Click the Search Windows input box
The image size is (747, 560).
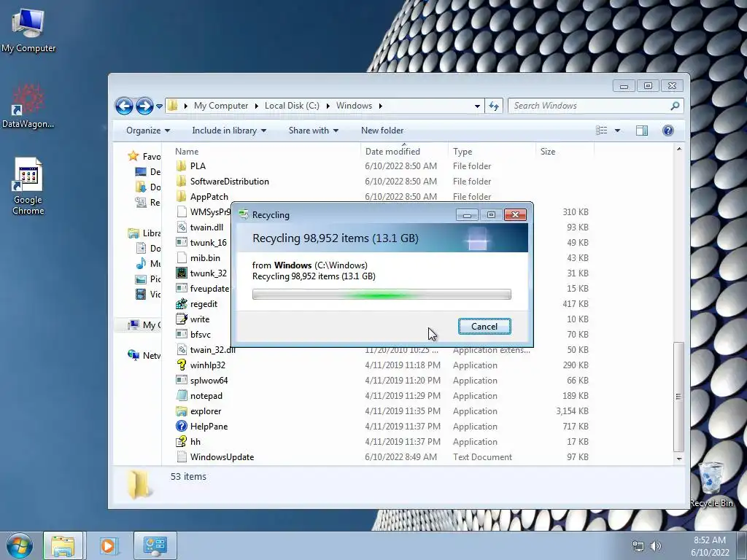click(x=589, y=106)
